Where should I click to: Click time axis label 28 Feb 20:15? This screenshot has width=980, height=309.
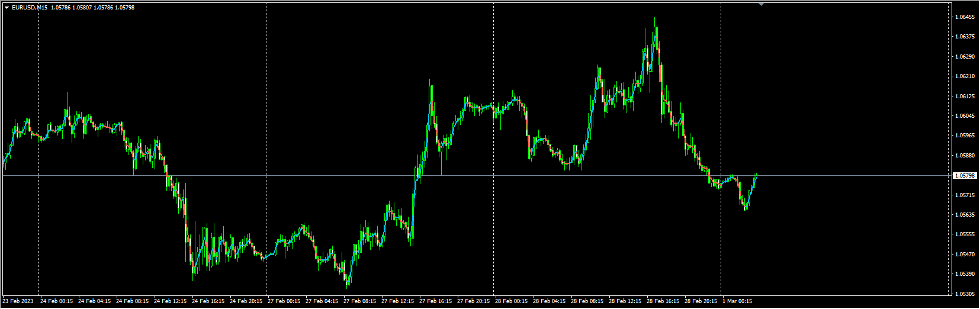(x=701, y=301)
